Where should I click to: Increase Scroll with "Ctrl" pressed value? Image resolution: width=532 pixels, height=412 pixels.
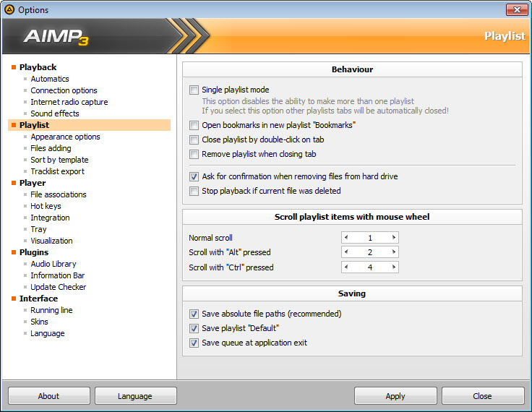394,267
